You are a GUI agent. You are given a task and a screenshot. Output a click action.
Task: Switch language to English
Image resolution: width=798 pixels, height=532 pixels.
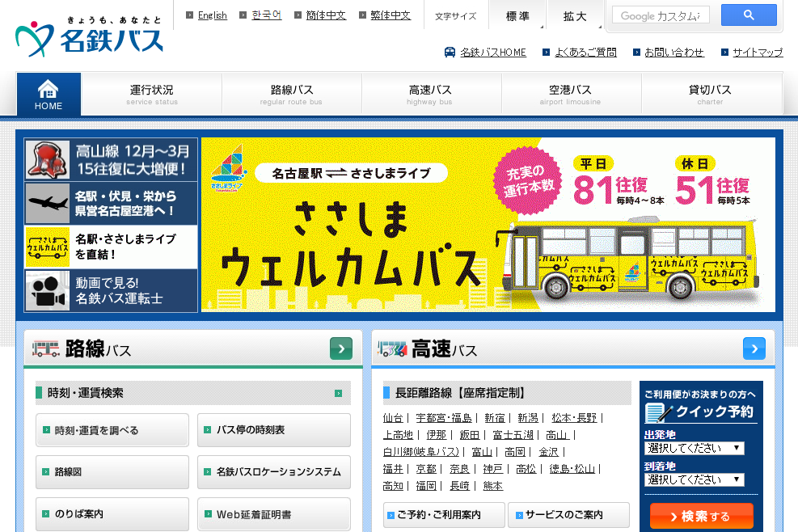pyautogui.click(x=212, y=15)
